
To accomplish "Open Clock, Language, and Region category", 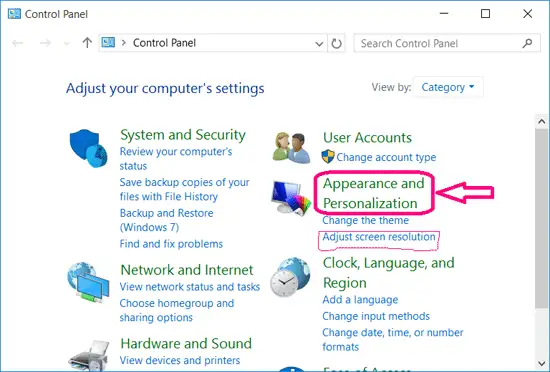I will pyautogui.click(x=389, y=272).
